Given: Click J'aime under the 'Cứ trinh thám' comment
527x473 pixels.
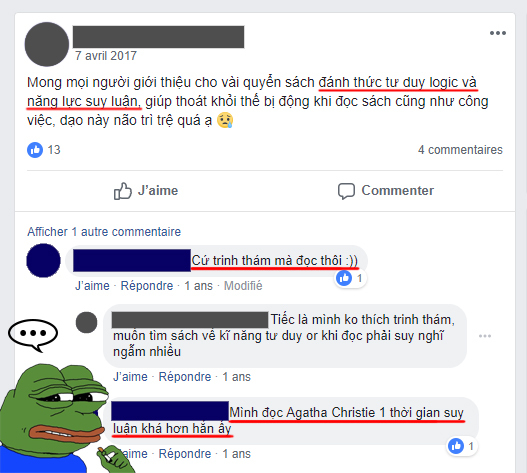Looking at the screenshot, I should [92, 286].
